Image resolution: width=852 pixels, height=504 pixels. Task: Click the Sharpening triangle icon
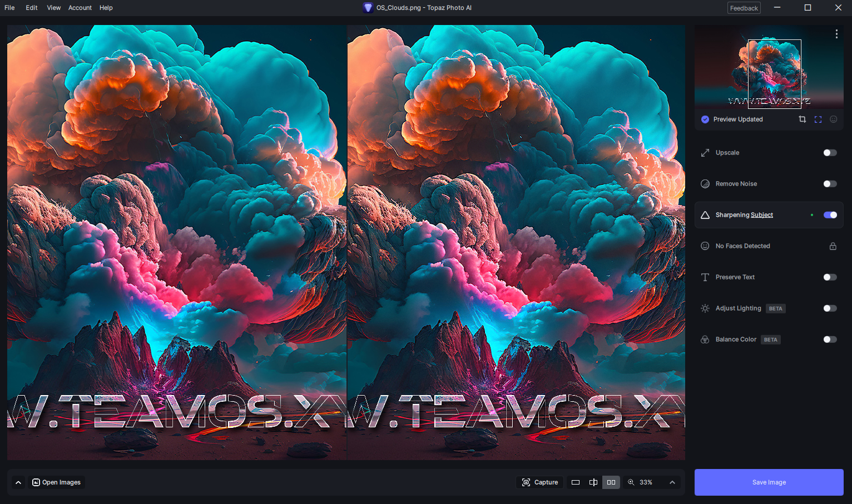(x=705, y=215)
